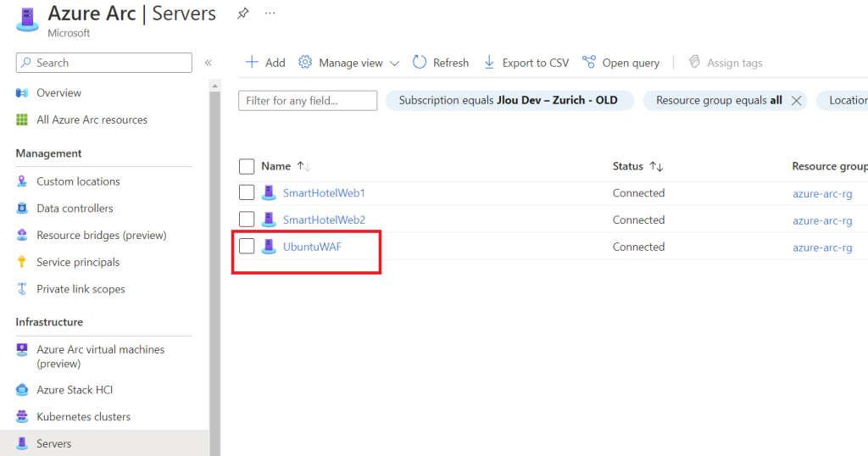Click the Open query icon
868x456 pixels.
coord(589,62)
